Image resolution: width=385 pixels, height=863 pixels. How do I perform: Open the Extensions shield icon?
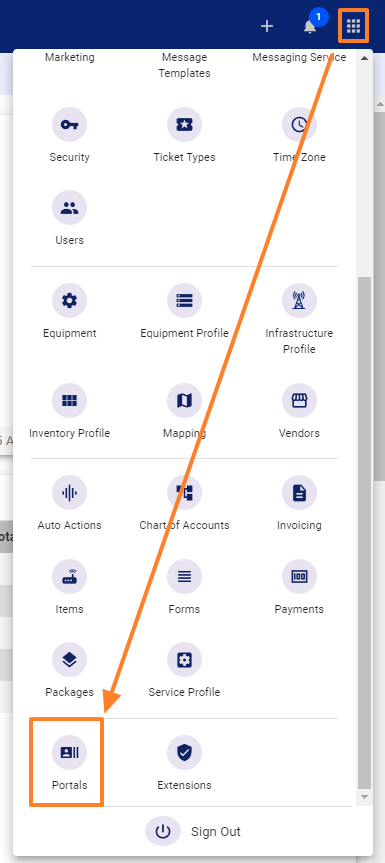pyautogui.click(x=184, y=752)
